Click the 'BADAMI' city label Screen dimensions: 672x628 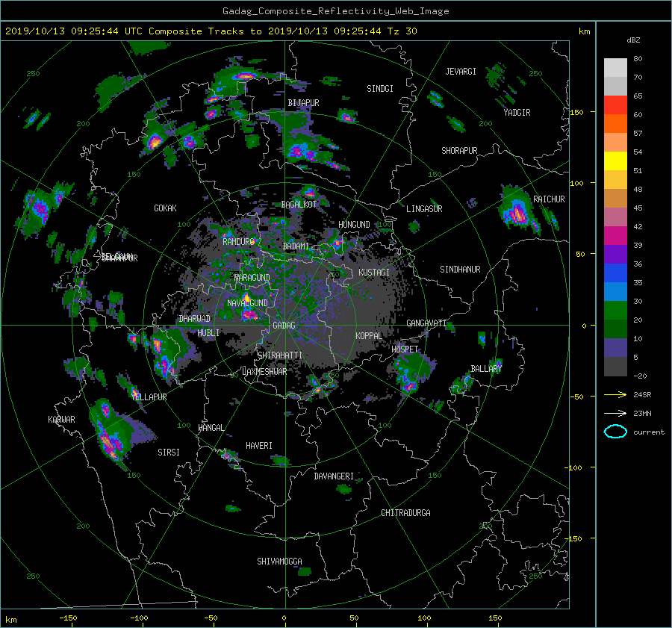[x=296, y=246]
